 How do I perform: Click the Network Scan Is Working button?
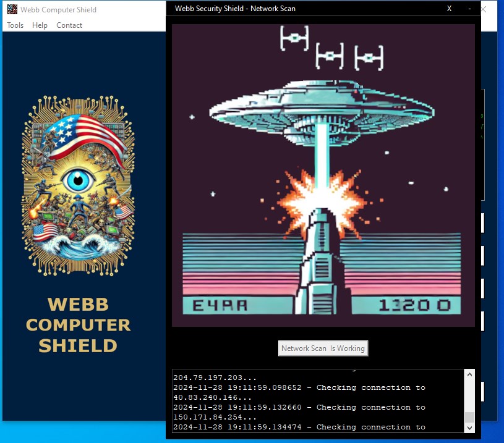pyautogui.click(x=323, y=348)
